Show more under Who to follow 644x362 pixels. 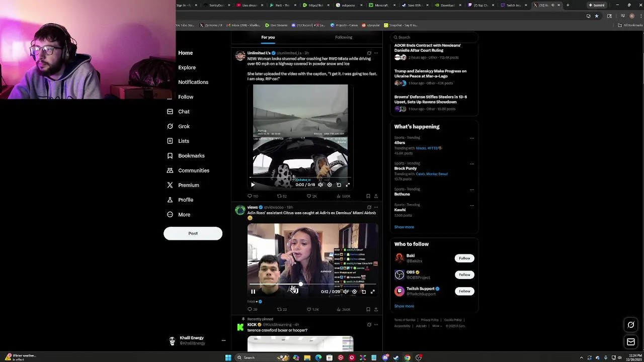pyautogui.click(x=404, y=306)
